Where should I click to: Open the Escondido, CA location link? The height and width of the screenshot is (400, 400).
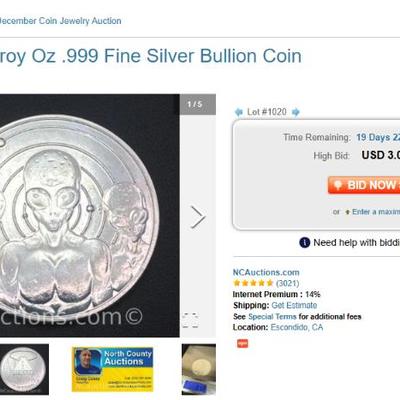click(x=297, y=327)
